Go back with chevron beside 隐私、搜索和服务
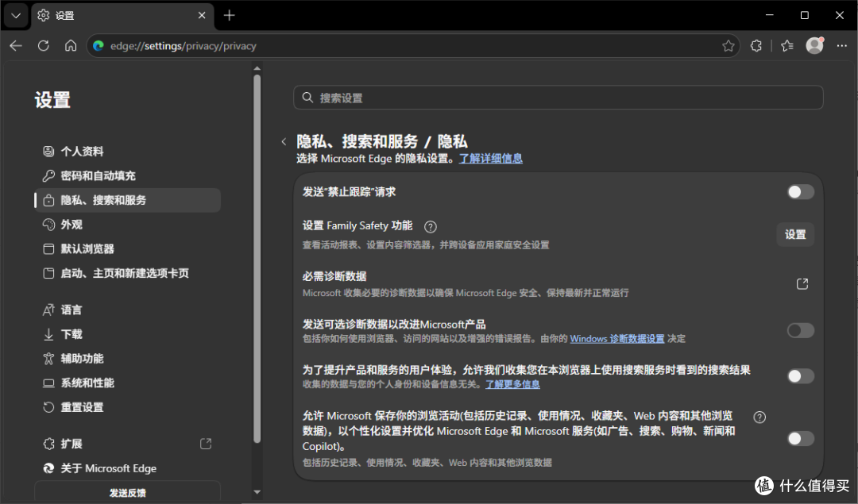Image resolution: width=858 pixels, height=504 pixels. click(x=284, y=142)
